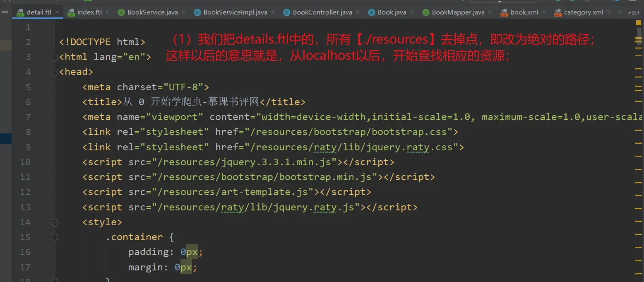Fold the .container CSS rule
The image size is (644, 282).
pyautogui.click(x=55, y=237)
